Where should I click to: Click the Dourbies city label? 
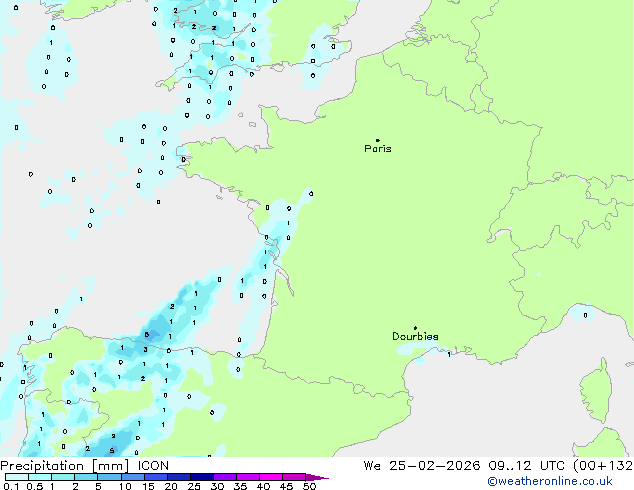415,336
